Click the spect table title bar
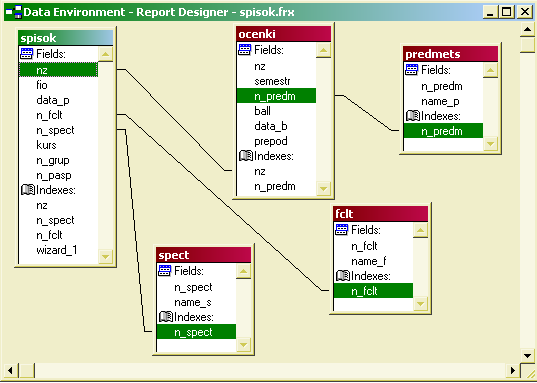 (x=203, y=255)
